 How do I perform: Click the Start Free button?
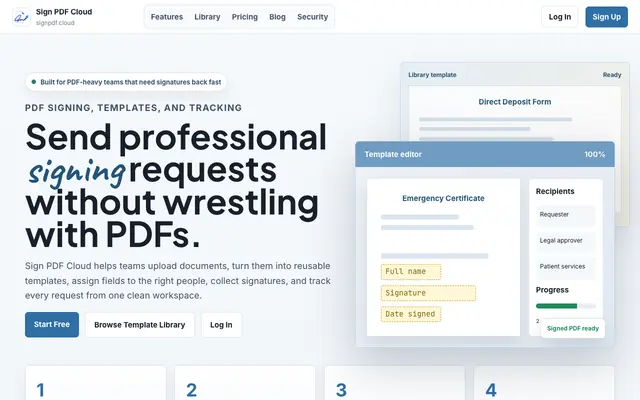click(x=52, y=325)
